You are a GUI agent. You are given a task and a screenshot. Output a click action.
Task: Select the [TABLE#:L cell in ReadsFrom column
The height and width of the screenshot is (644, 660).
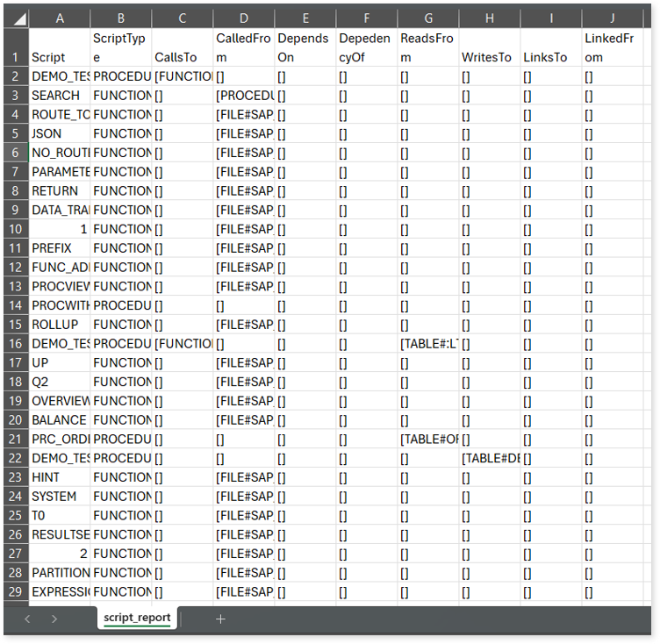coord(427,343)
